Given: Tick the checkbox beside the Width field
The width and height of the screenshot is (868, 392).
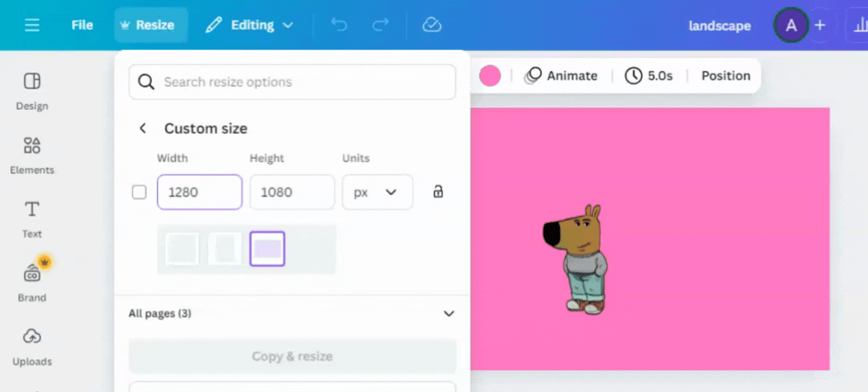Looking at the screenshot, I should point(139,192).
